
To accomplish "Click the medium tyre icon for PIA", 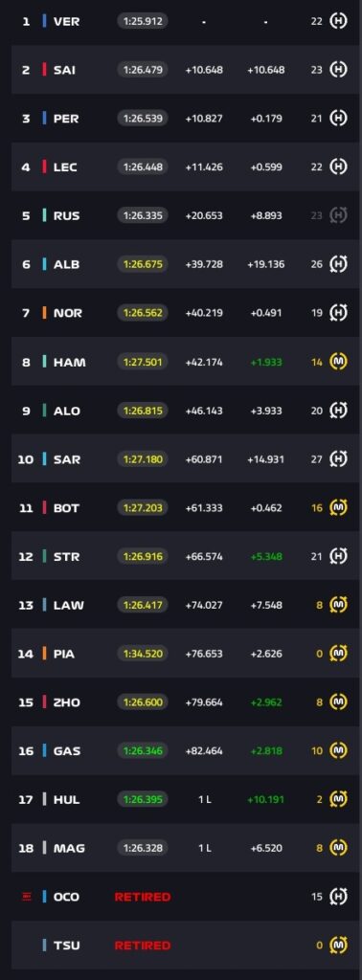I will [x=338, y=653].
